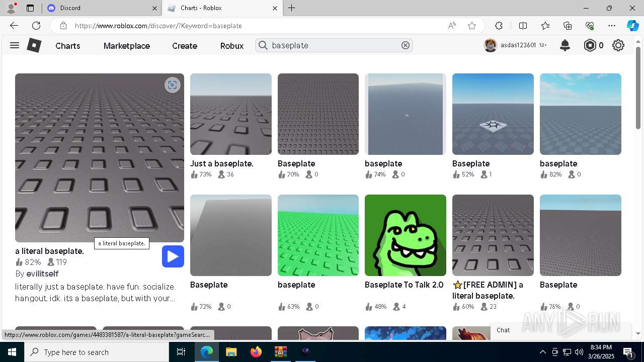Viewport: 644px width, 362px height.
Task: Open File Explorer from taskbar
Action: 231,352
